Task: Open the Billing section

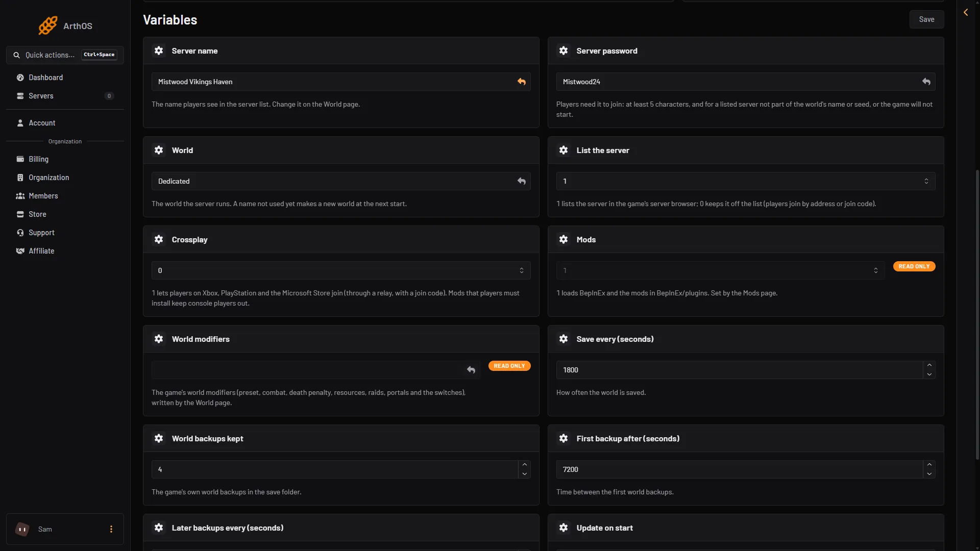Action: point(65,159)
